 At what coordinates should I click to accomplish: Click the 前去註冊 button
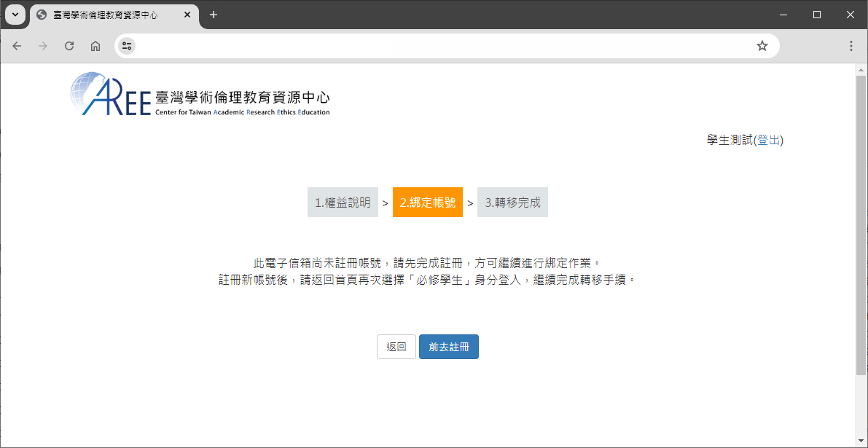click(449, 347)
